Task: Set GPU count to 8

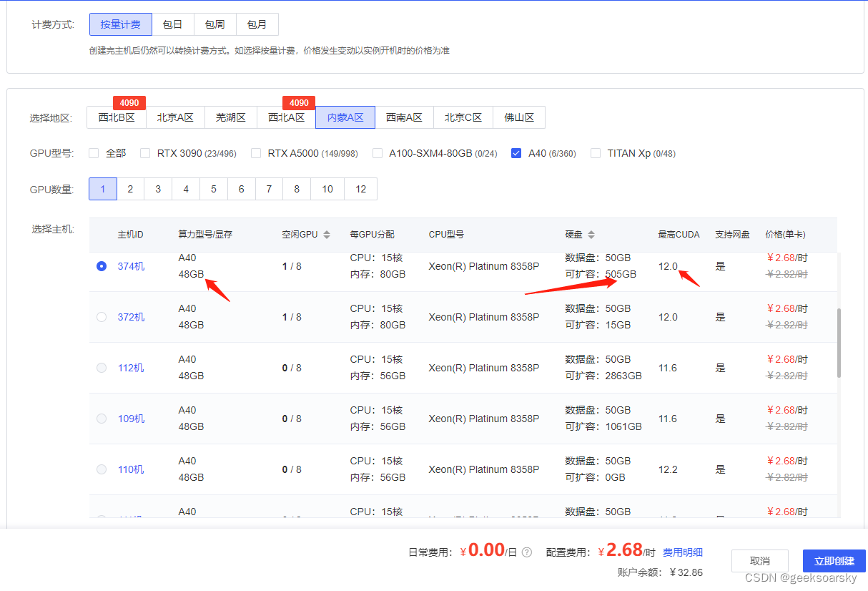Action: [x=297, y=189]
